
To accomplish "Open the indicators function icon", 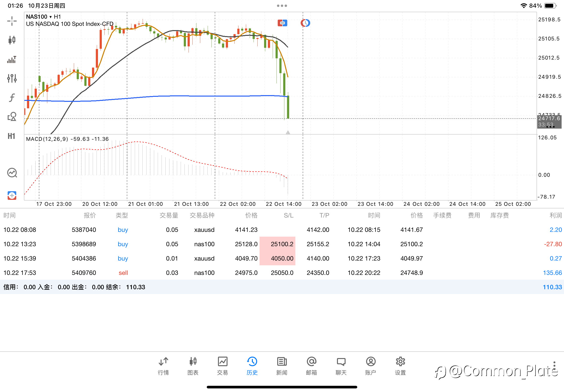I will pyautogui.click(x=12, y=98).
